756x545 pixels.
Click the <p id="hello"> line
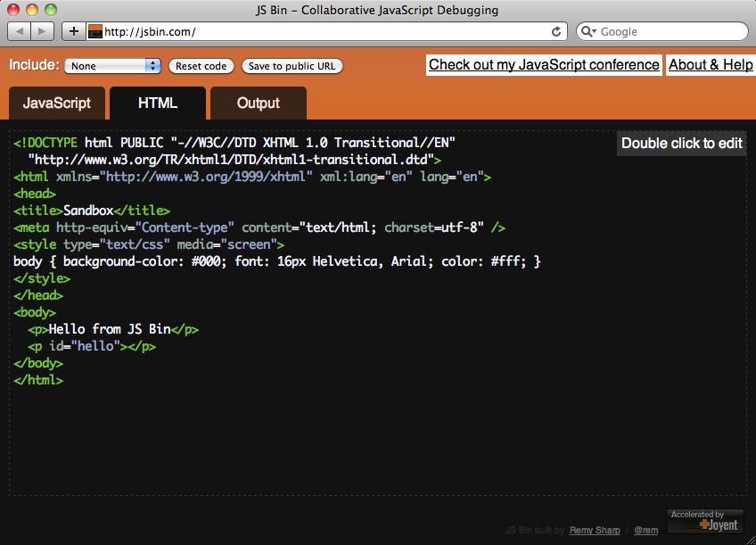click(92, 346)
